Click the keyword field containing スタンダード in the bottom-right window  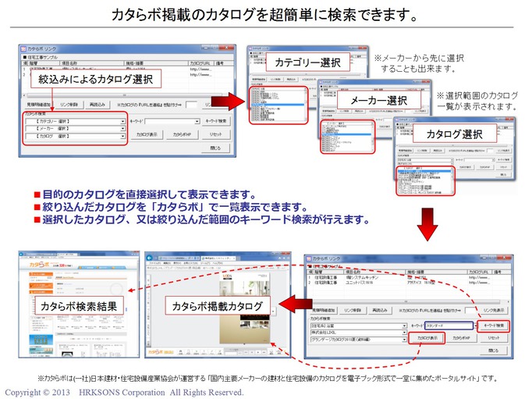449,326
